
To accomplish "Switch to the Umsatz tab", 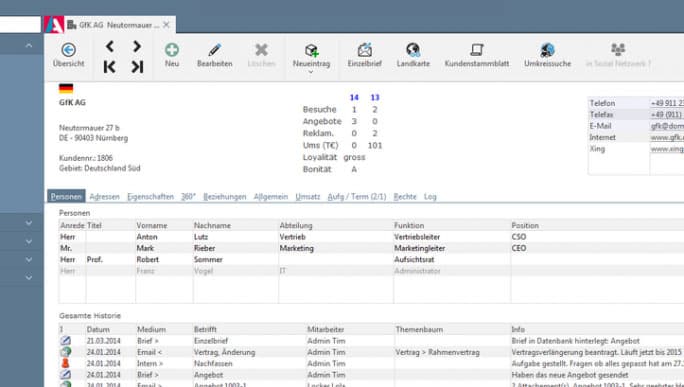I will coord(308,197).
